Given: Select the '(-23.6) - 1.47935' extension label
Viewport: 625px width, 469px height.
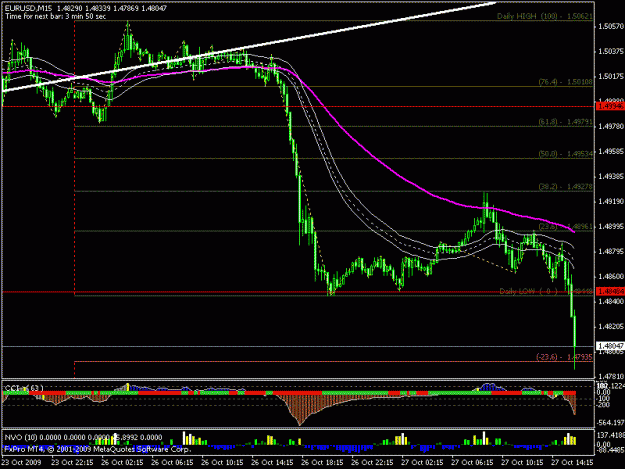Looking at the screenshot, I should point(565,357).
